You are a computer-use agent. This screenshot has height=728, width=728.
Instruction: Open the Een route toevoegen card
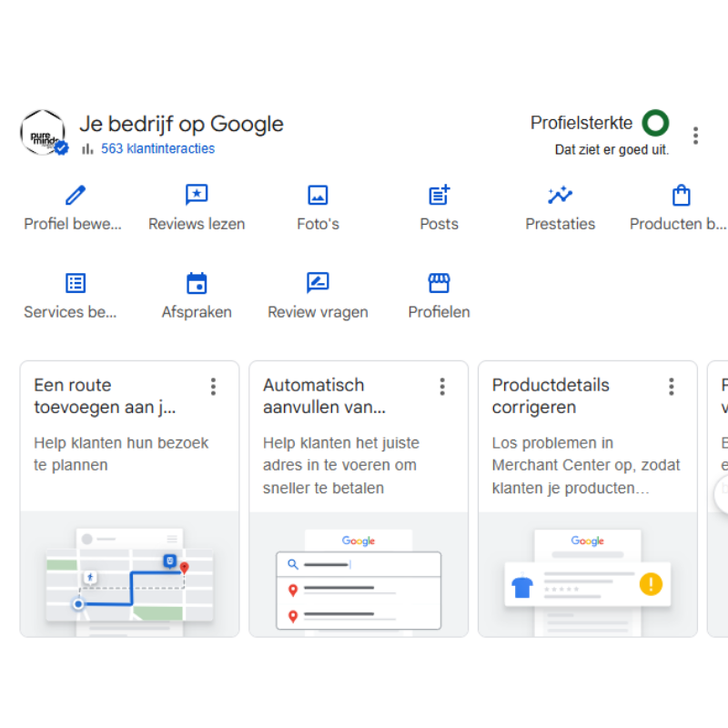click(x=129, y=453)
